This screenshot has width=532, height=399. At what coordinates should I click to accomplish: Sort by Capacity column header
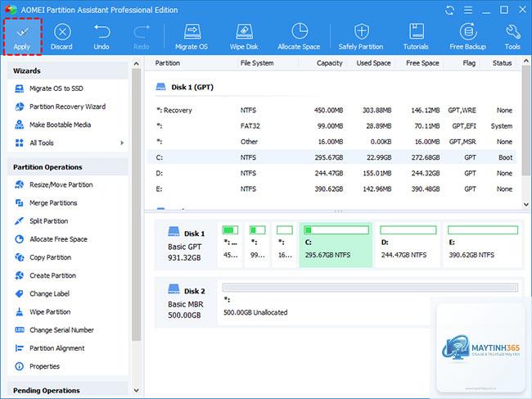pos(329,63)
